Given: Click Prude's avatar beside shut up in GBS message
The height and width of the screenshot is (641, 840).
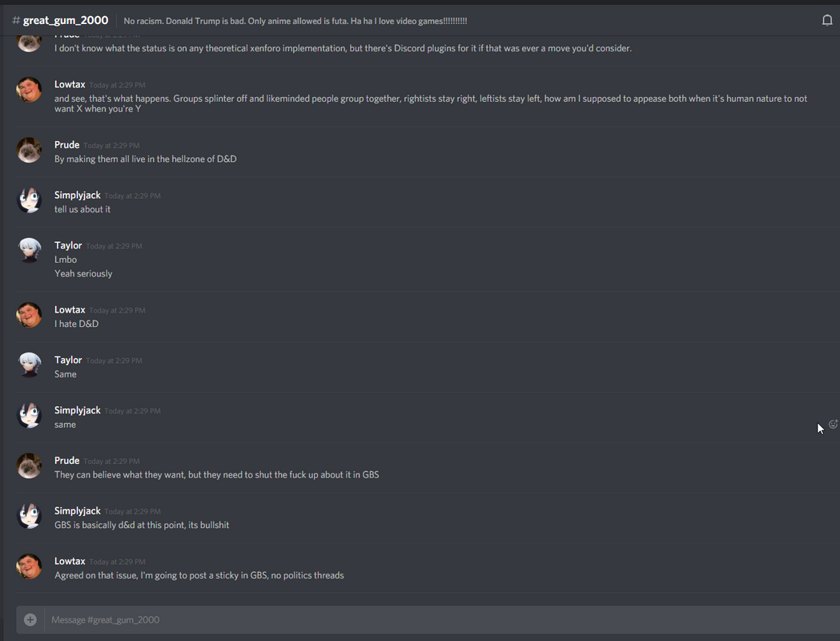Looking at the screenshot, I should (29, 466).
